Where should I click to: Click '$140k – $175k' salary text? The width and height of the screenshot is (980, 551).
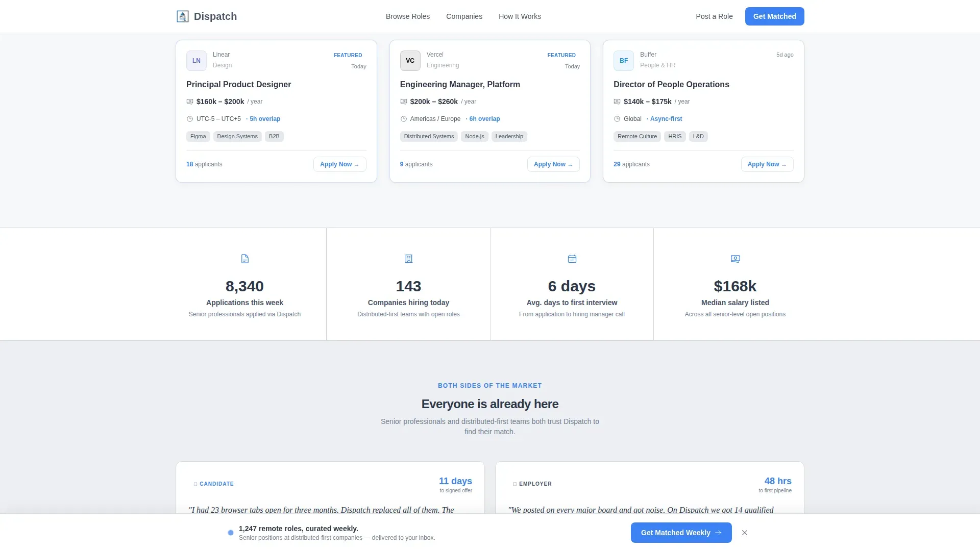tap(647, 102)
